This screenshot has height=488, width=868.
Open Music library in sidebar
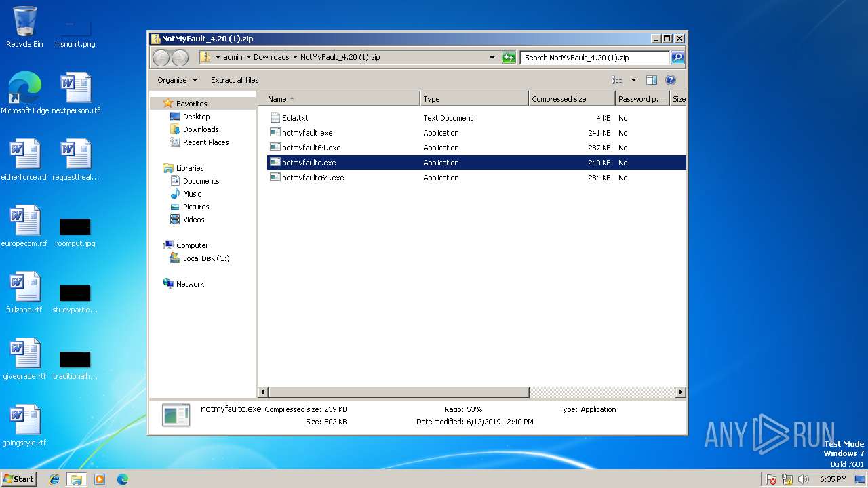[x=192, y=194]
